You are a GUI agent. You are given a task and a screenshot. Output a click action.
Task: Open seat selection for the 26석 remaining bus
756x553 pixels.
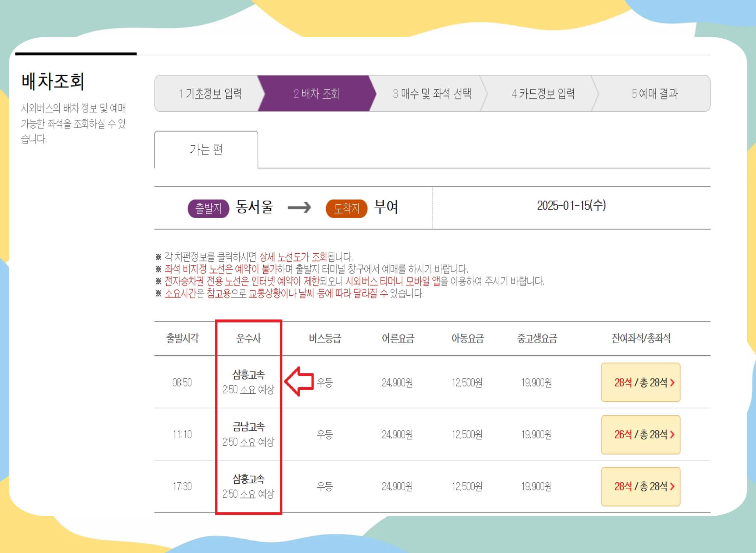coord(641,435)
